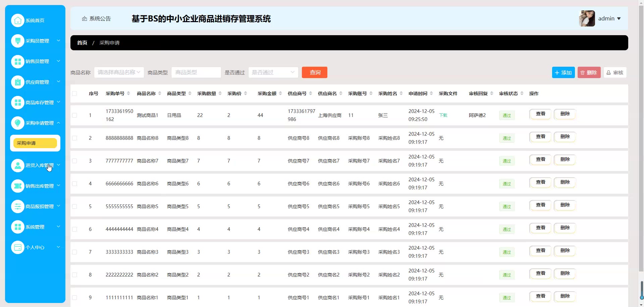Check the checkbox for row 1
Image resolution: width=644 pixels, height=307 pixels.
coord(74,115)
